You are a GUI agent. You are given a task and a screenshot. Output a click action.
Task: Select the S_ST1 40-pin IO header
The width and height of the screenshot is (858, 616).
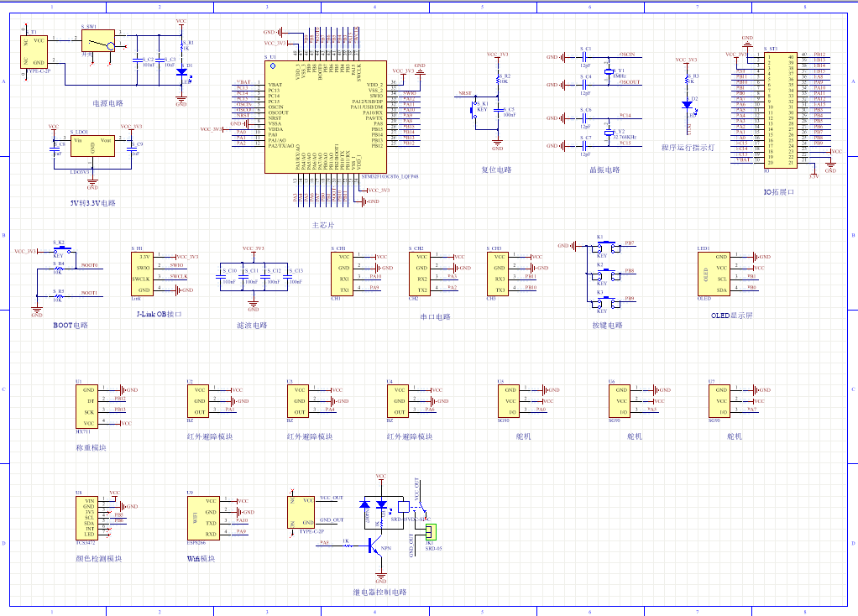(781, 110)
